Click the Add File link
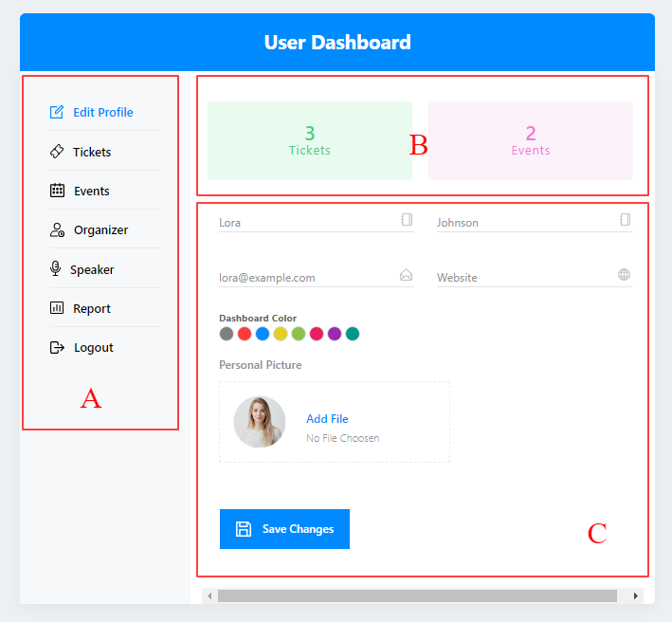 [x=327, y=419]
